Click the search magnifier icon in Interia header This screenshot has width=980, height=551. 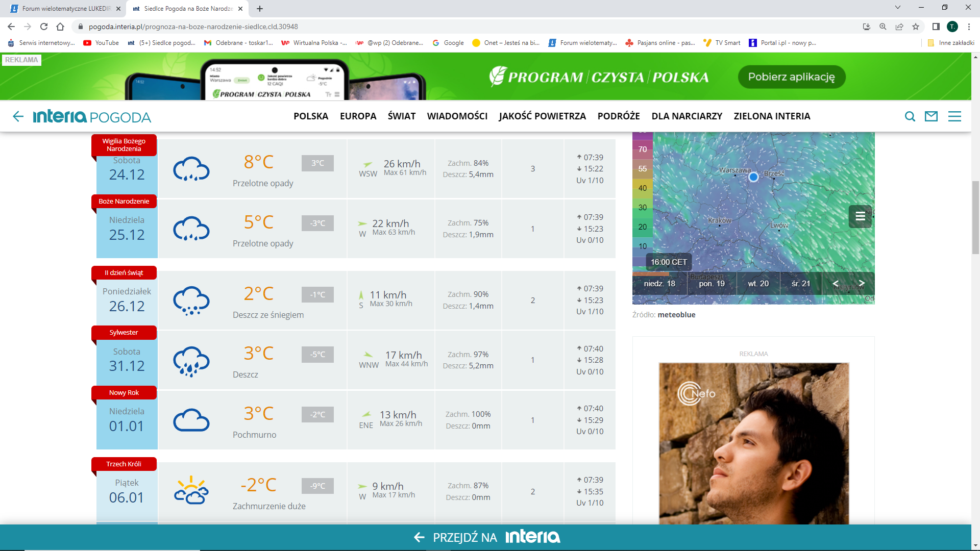click(910, 117)
